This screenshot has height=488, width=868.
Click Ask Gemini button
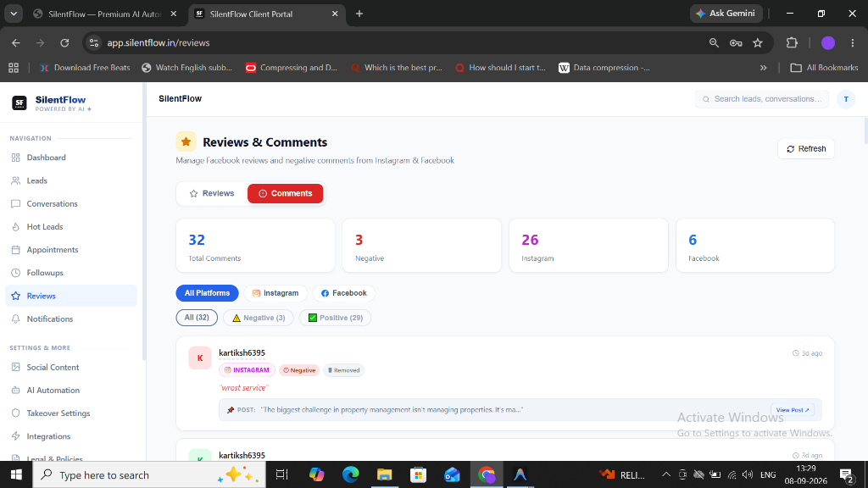[x=726, y=14]
